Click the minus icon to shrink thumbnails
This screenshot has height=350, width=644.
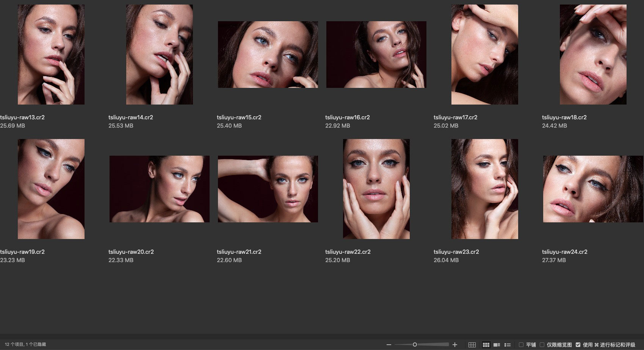pyautogui.click(x=389, y=345)
